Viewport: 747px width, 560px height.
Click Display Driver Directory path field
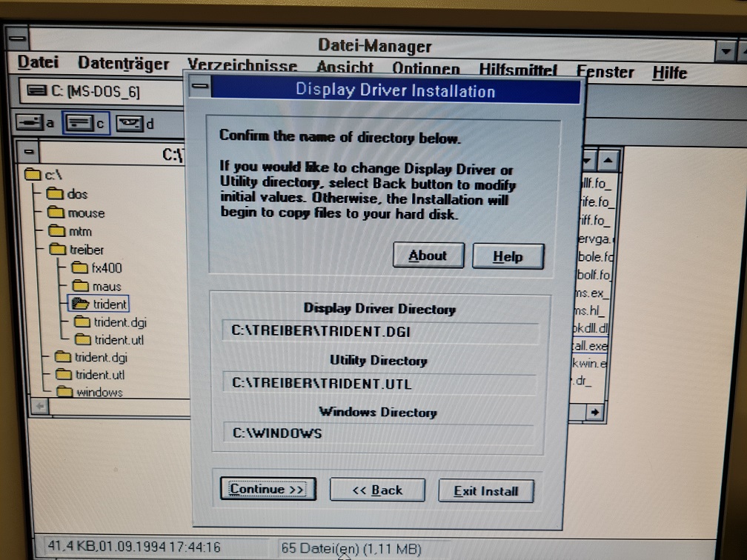pos(379,331)
